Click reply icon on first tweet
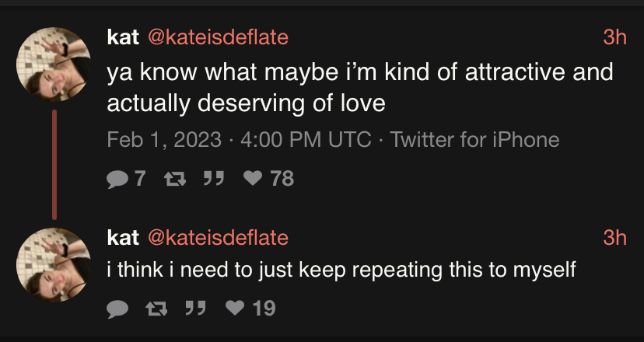Screen dimensions: 644x342 [x=117, y=179]
